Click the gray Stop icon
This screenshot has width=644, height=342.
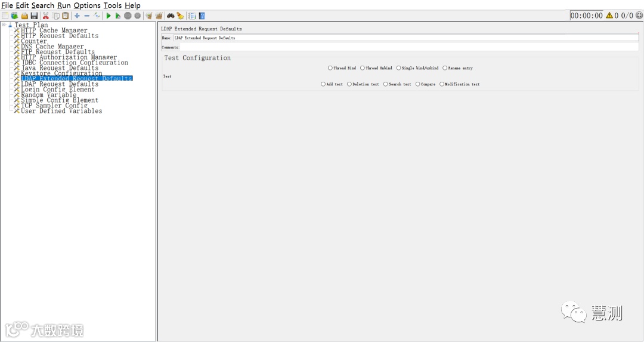tap(128, 16)
